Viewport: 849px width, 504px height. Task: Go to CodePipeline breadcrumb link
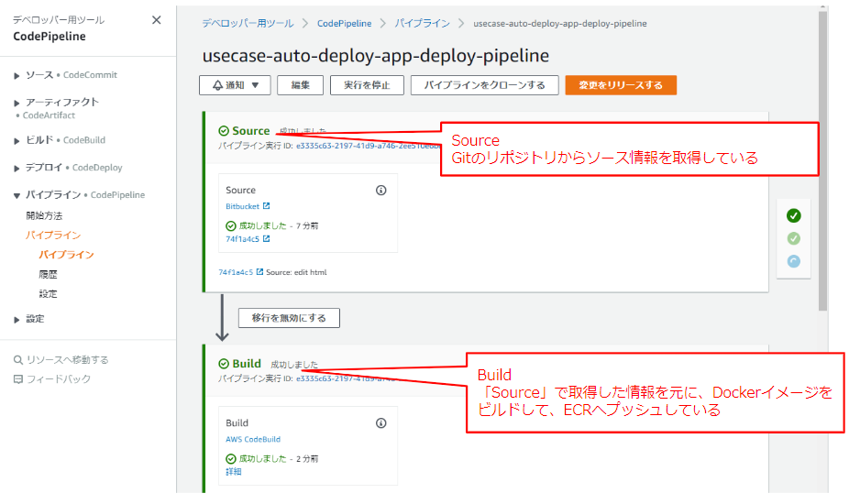(x=345, y=23)
